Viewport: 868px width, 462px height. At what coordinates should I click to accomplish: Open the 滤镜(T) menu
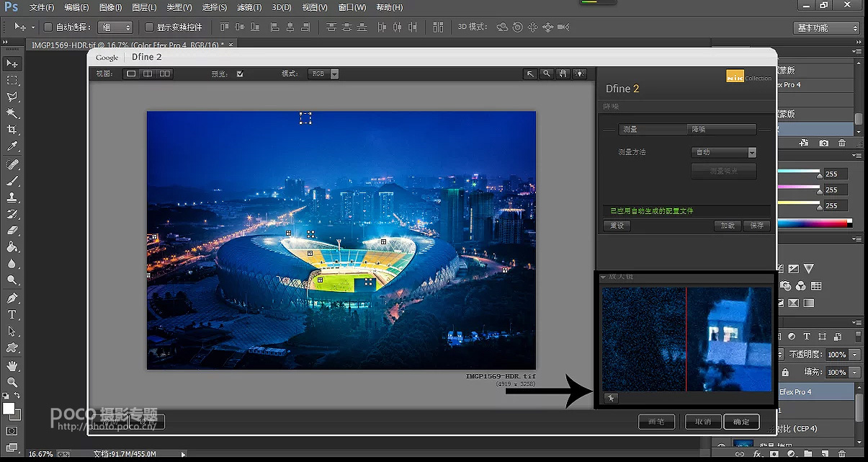coord(249,7)
